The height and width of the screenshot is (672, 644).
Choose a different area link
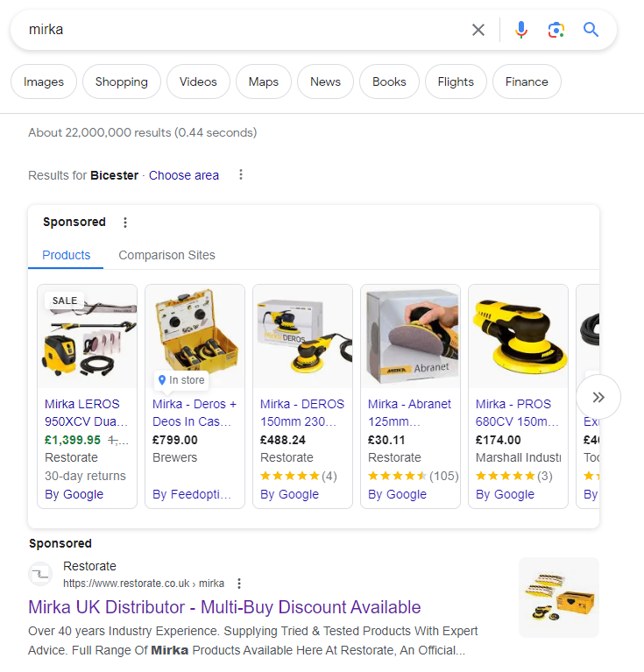184,175
